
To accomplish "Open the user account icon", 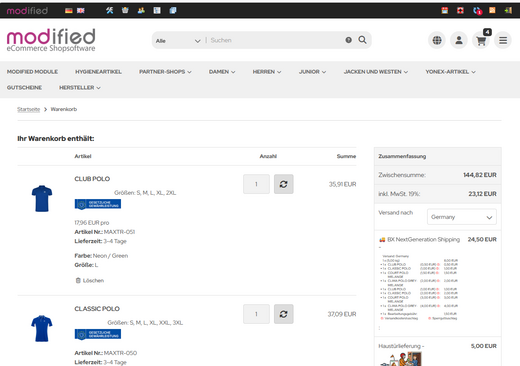I will pyautogui.click(x=459, y=40).
